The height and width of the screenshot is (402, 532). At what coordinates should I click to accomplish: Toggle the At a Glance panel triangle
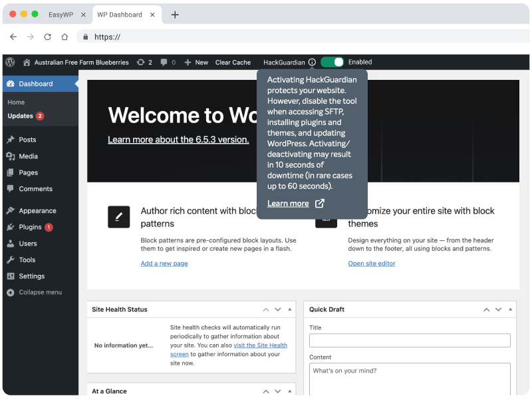(x=290, y=391)
